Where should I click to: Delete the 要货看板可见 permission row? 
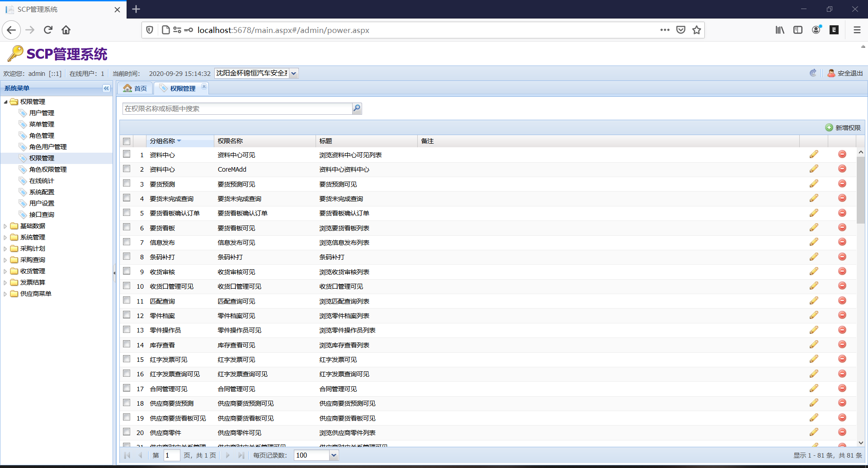point(842,228)
